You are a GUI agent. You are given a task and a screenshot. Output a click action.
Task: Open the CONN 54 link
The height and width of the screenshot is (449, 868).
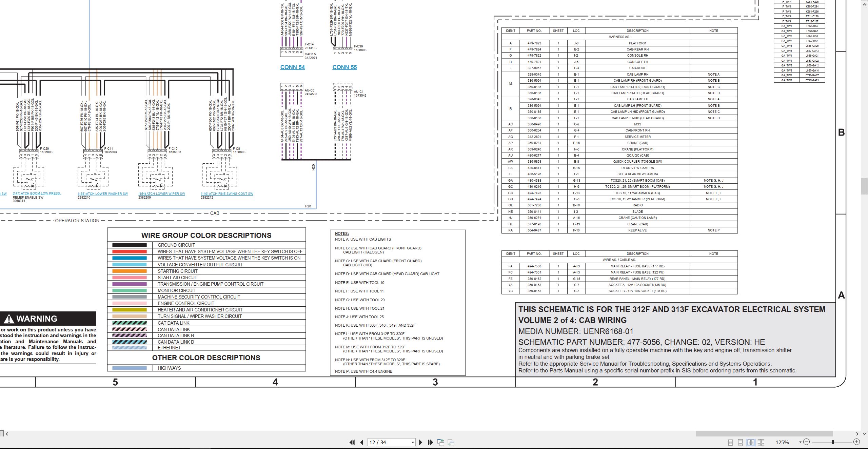(x=292, y=67)
